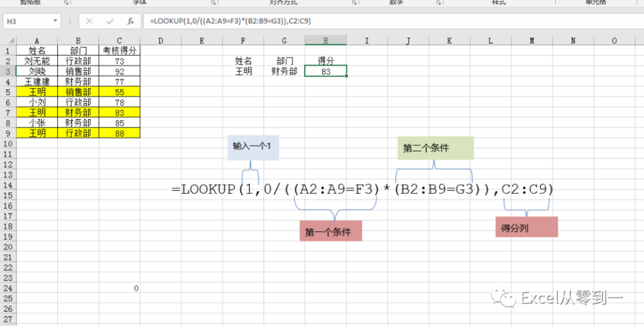The height and width of the screenshot is (326, 644).
Task: Click the blue 输入一个1 callout box
Action: tap(253, 148)
